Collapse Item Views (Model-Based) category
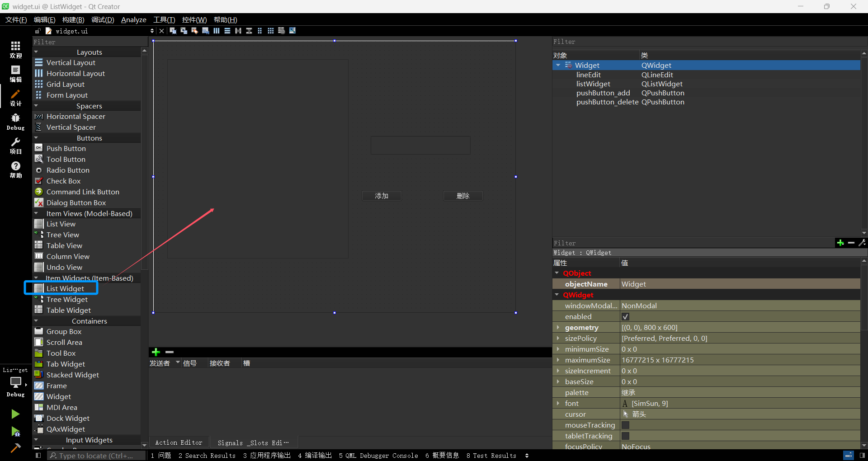The image size is (868, 461). (36, 213)
